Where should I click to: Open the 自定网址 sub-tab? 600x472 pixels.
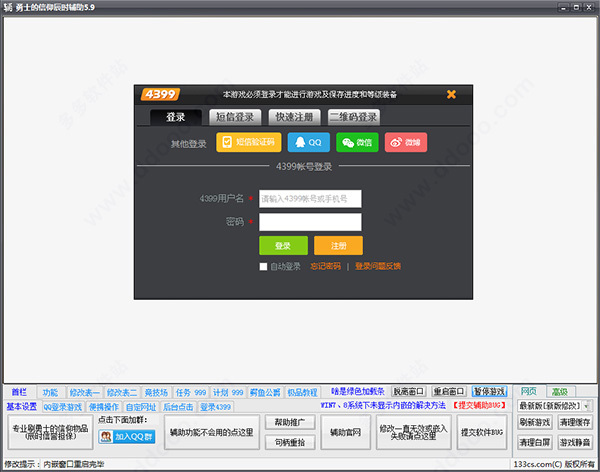pyautogui.click(x=141, y=407)
